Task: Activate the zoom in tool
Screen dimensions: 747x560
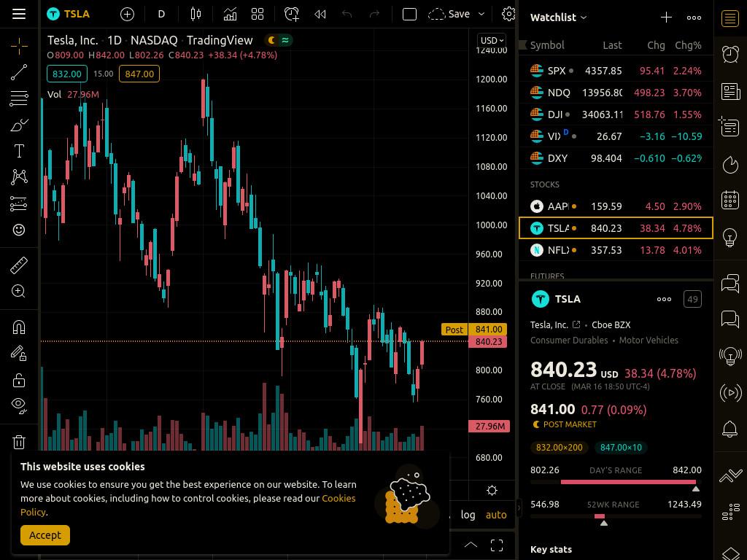Action: pyautogui.click(x=18, y=291)
